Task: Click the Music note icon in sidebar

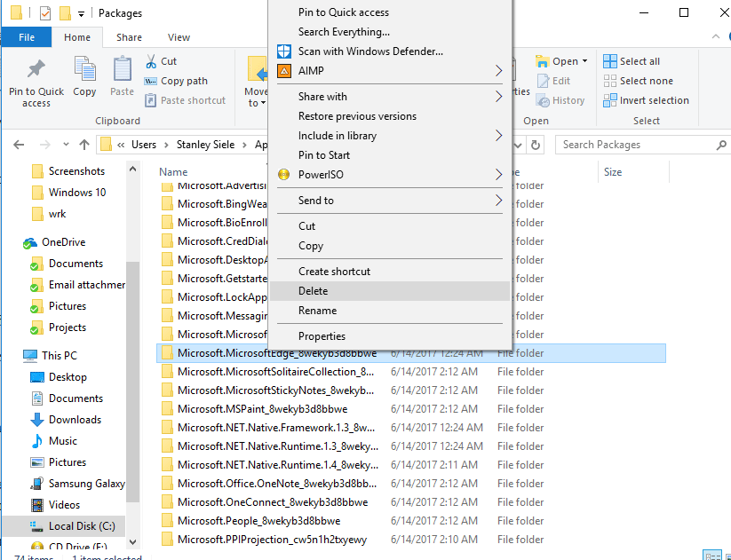Action: (36, 441)
